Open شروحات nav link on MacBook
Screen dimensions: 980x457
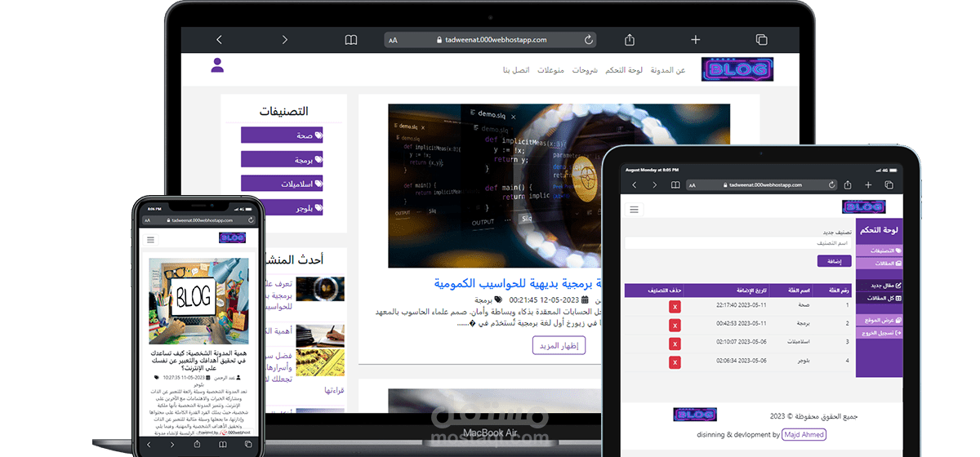point(585,70)
